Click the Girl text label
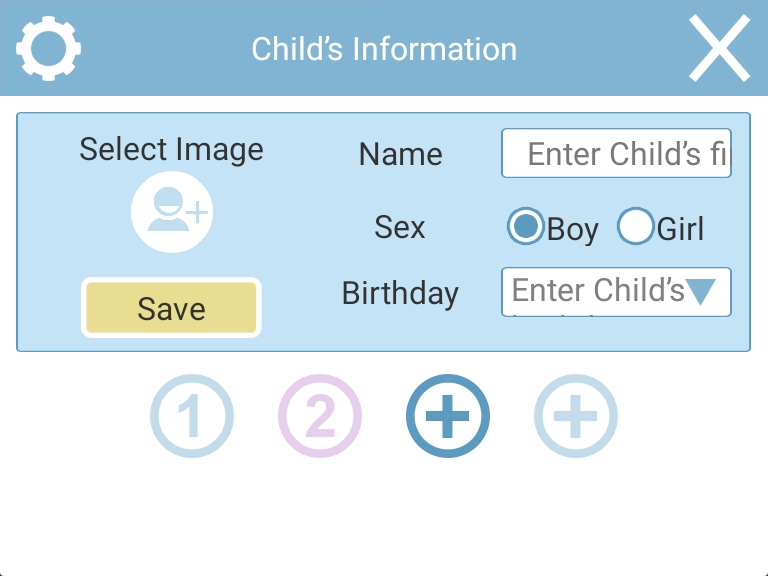Image resolution: width=768 pixels, height=576 pixels. click(680, 228)
